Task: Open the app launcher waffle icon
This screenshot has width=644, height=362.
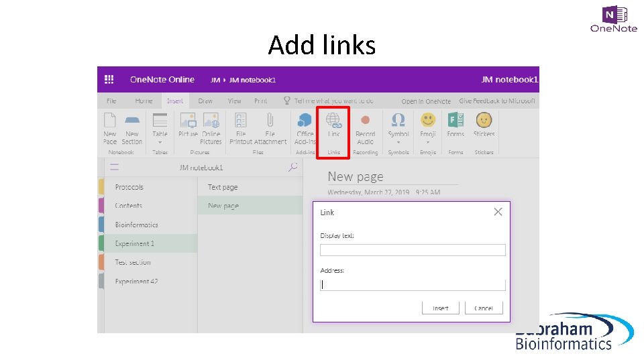Action: [x=109, y=79]
